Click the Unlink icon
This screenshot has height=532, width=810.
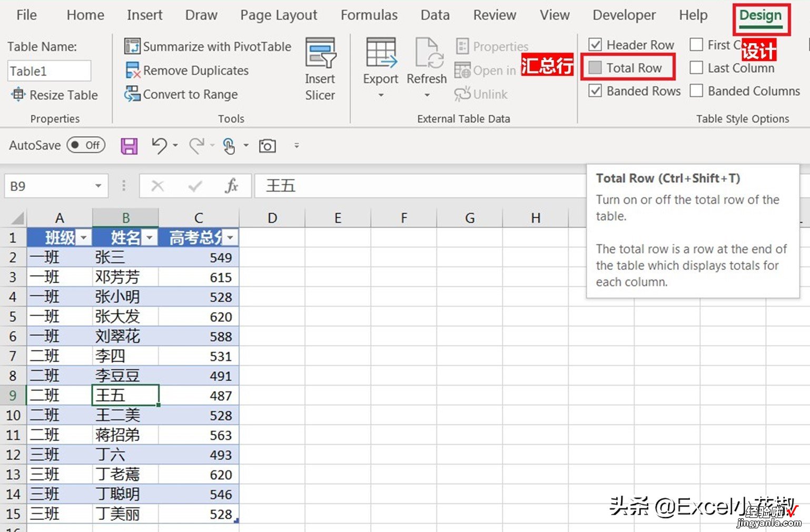[x=462, y=94]
